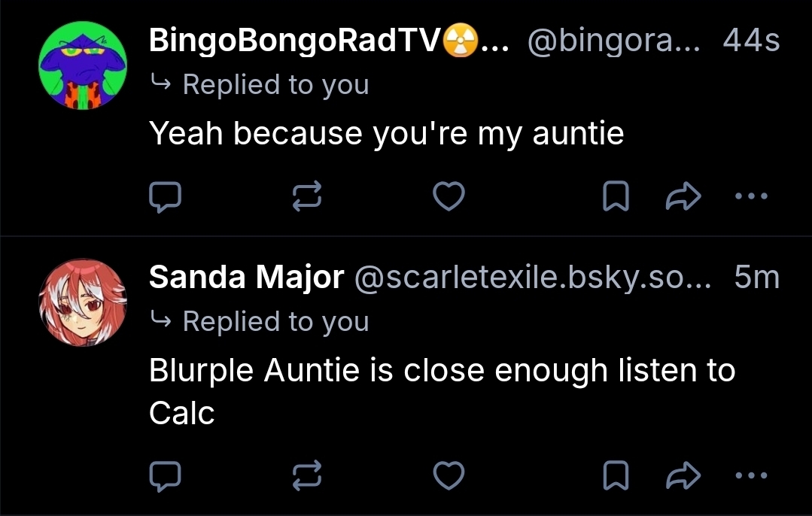Bookmark Sanda Major's post
This screenshot has width=812, height=516.
click(x=616, y=475)
